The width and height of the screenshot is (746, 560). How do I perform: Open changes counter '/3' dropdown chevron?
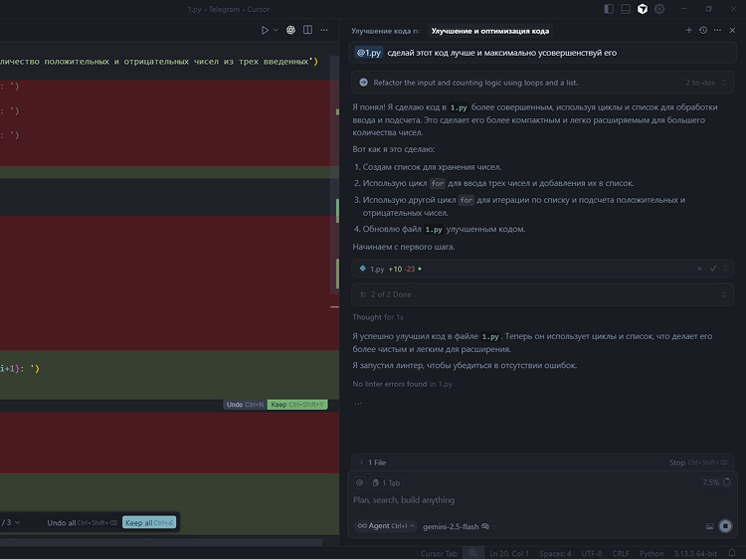tap(18, 522)
